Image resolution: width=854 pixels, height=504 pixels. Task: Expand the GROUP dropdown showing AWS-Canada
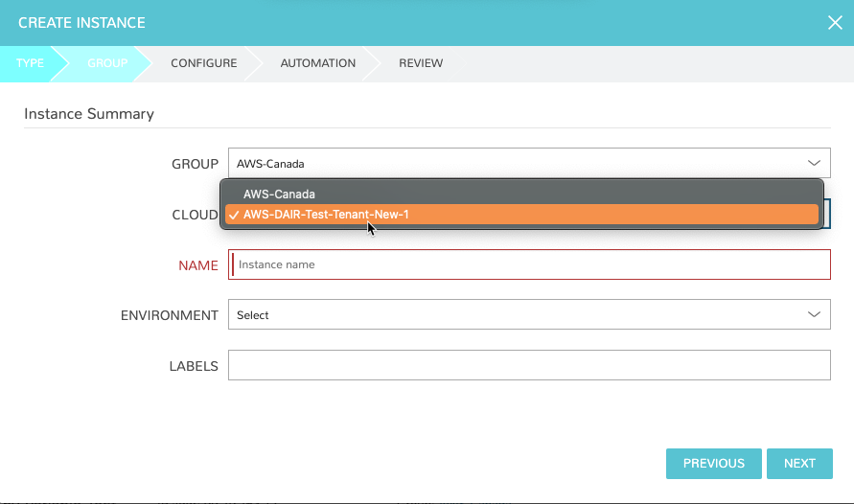[x=529, y=164]
